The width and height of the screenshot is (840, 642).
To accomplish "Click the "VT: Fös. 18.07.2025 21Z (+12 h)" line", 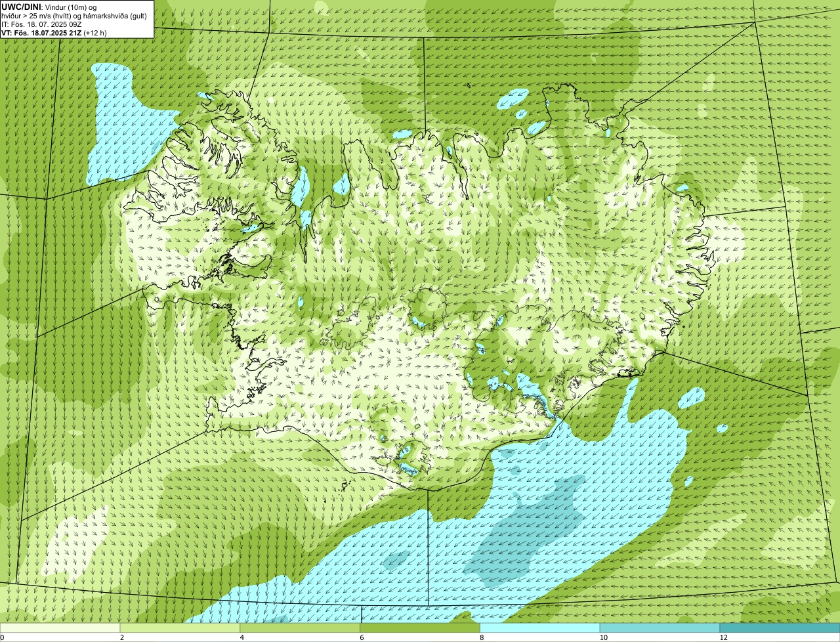I will 54,33.
